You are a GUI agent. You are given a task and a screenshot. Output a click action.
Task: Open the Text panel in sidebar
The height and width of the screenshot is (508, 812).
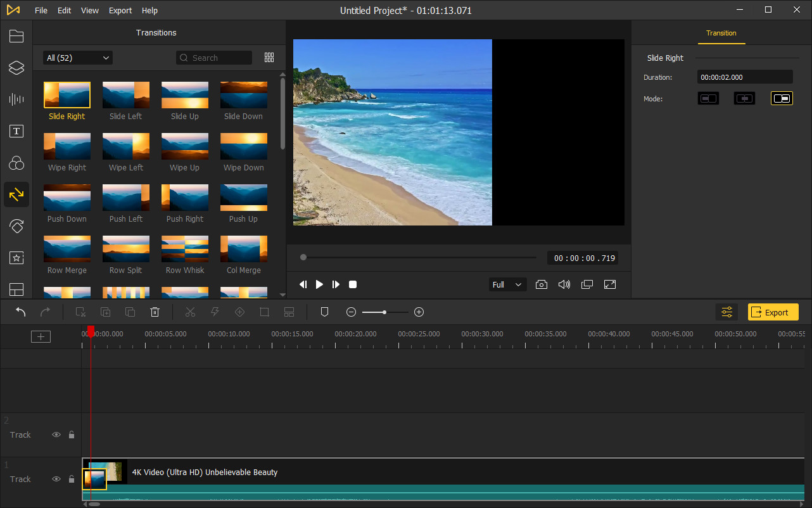tap(16, 131)
